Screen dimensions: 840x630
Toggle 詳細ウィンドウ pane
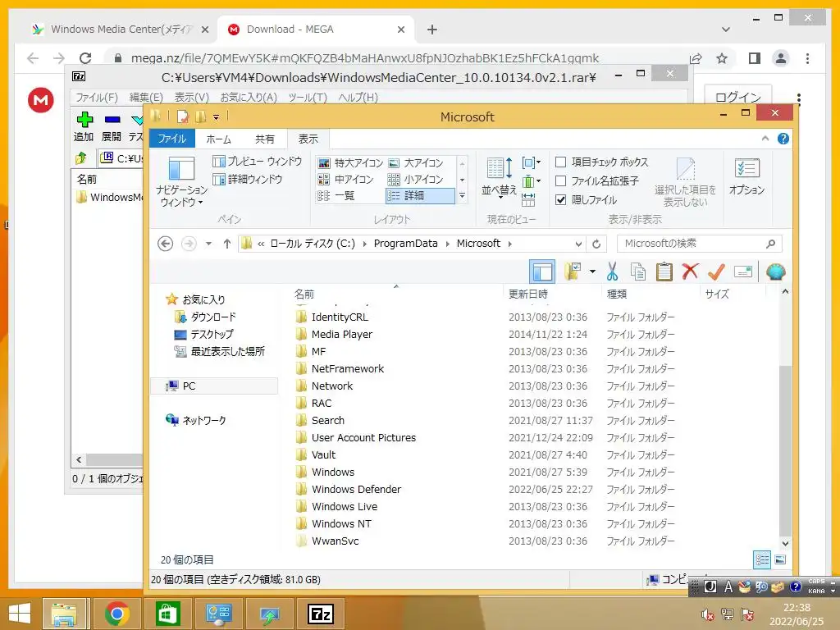click(x=248, y=179)
